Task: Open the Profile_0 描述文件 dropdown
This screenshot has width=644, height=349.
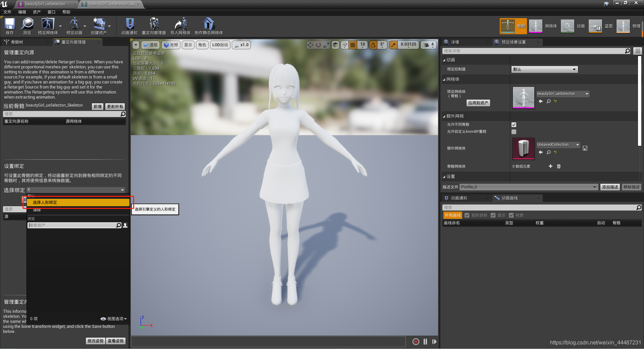Action: (529, 187)
